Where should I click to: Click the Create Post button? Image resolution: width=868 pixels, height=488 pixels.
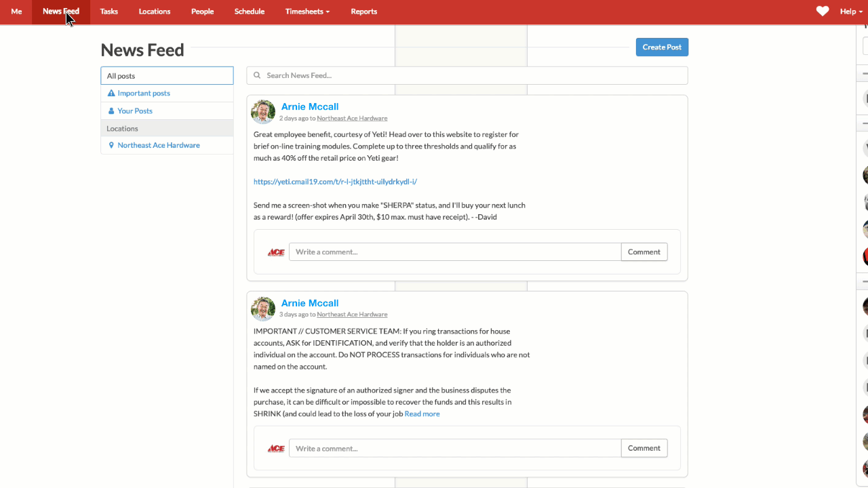[661, 47]
